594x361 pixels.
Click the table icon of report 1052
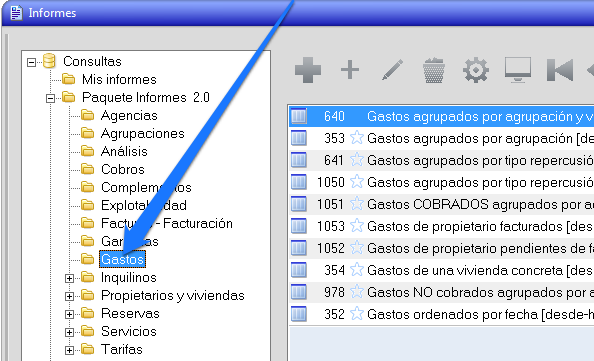pos(299,248)
